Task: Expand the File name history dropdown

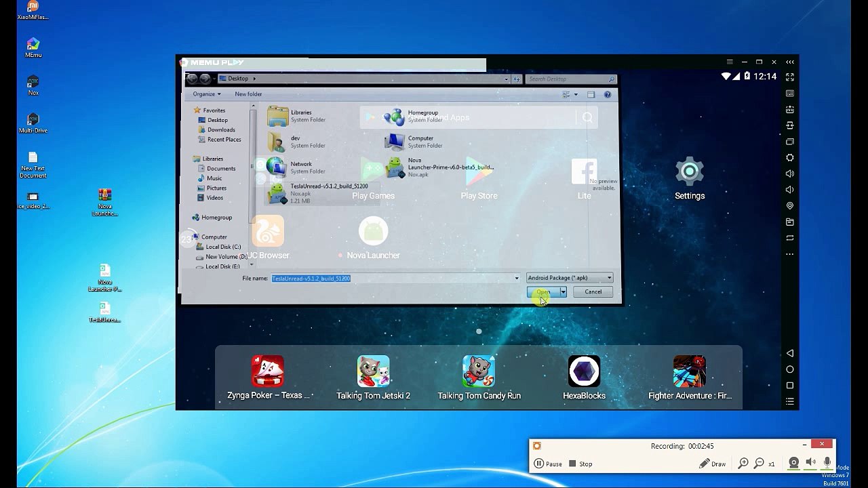Action: (x=517, y=278)
